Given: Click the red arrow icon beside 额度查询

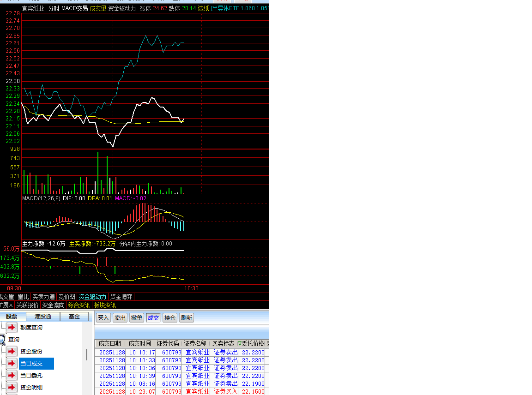Looking at the screenshot, I should 12,328.
